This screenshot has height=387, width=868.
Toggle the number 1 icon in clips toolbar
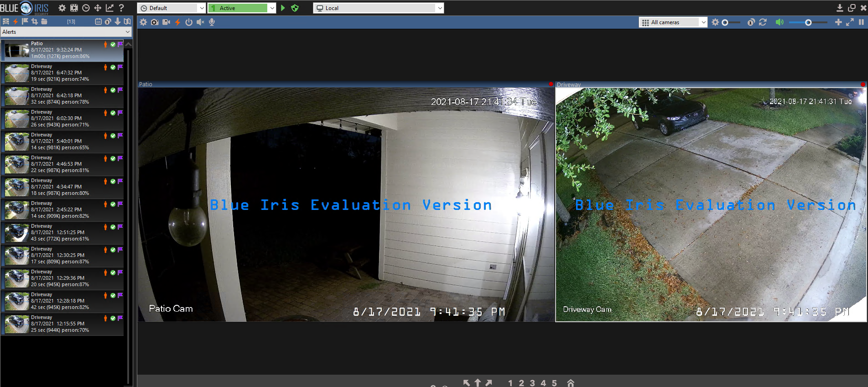[108, 21]
